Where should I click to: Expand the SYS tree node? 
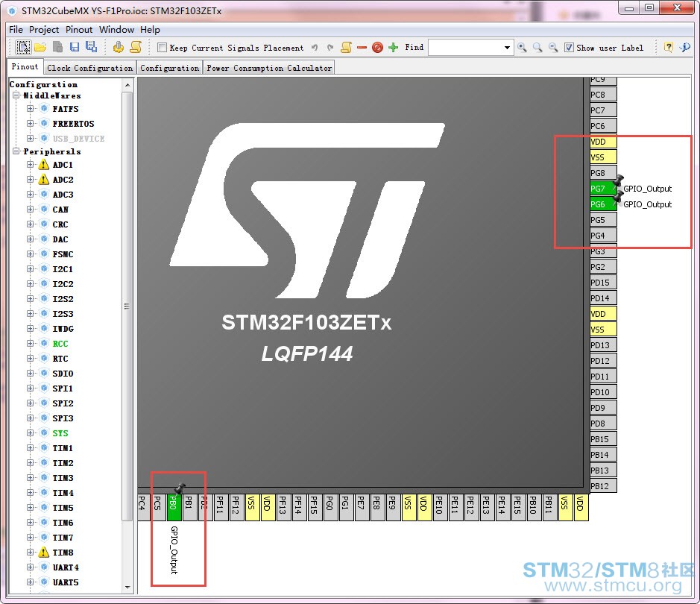(30, 433)
